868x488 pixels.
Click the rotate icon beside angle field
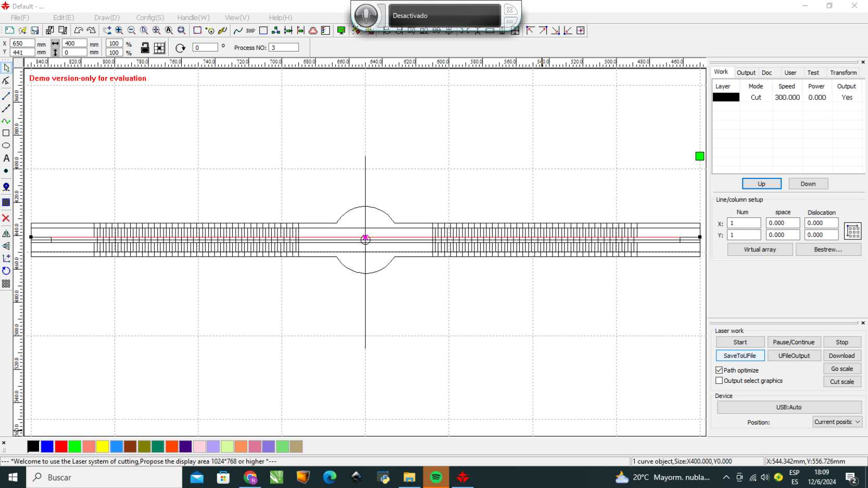coord(180,48)
